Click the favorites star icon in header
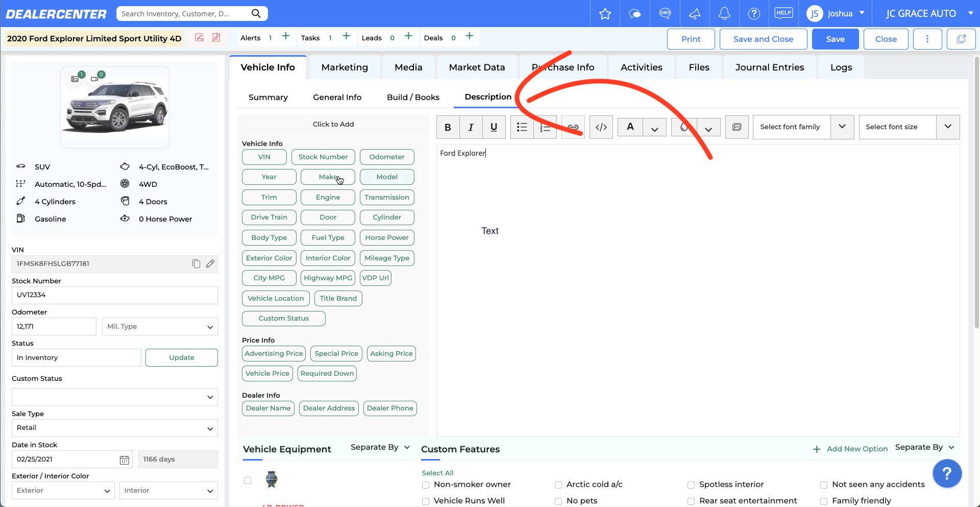The width and height of the screenshot is (980, 507). [605, 14]
